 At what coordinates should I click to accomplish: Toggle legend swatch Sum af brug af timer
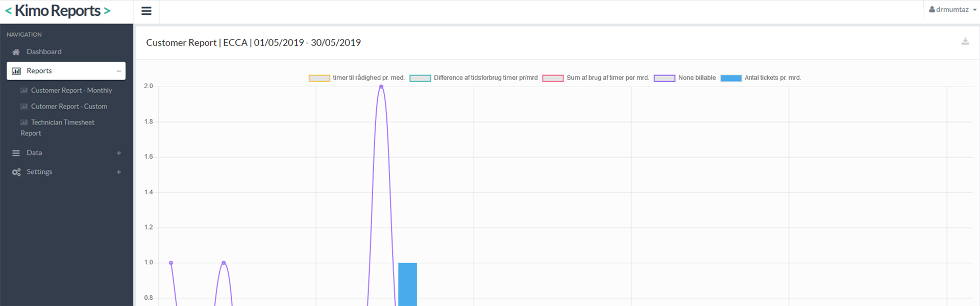tap(553, 78)
